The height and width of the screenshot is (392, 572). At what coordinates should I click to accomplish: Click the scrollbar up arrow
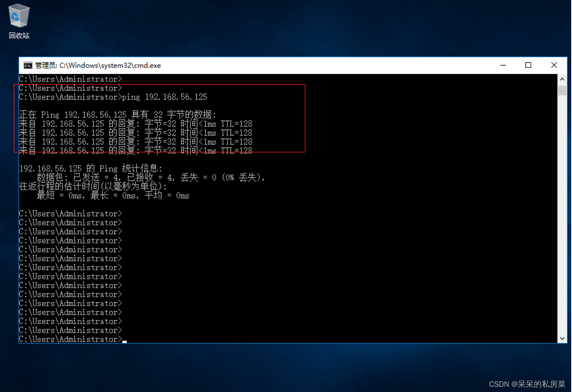562,79
